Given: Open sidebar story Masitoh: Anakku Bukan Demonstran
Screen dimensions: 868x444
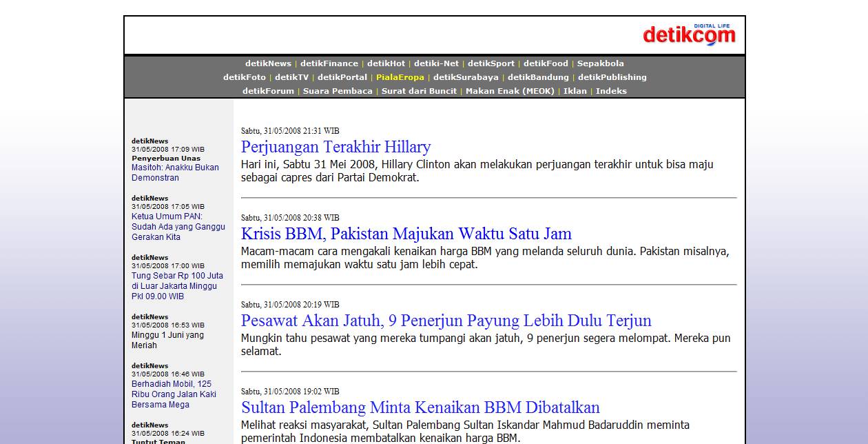Looking at the screenshot, I should (x=175, y=172).
